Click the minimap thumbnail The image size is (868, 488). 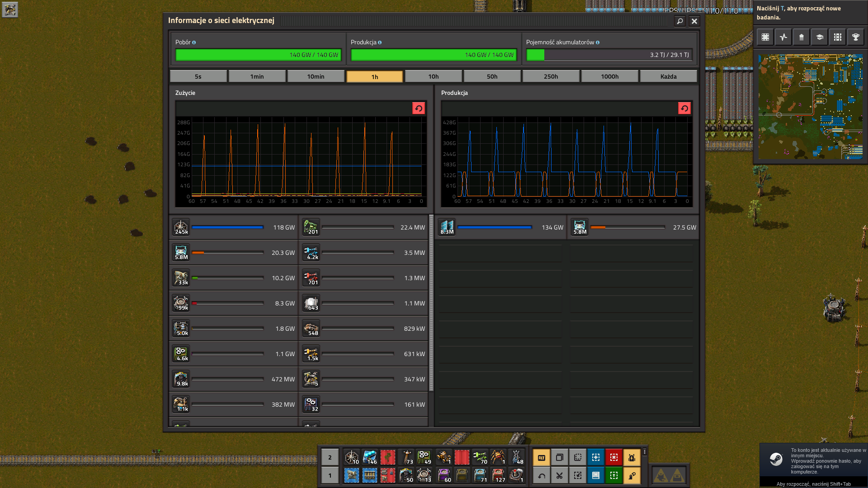click(x=810, y=107)
